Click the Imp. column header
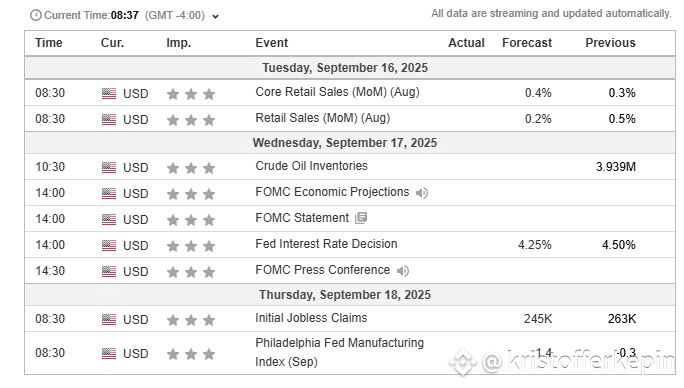This screenshot has height=388, width=684. [x=178, y=43]
